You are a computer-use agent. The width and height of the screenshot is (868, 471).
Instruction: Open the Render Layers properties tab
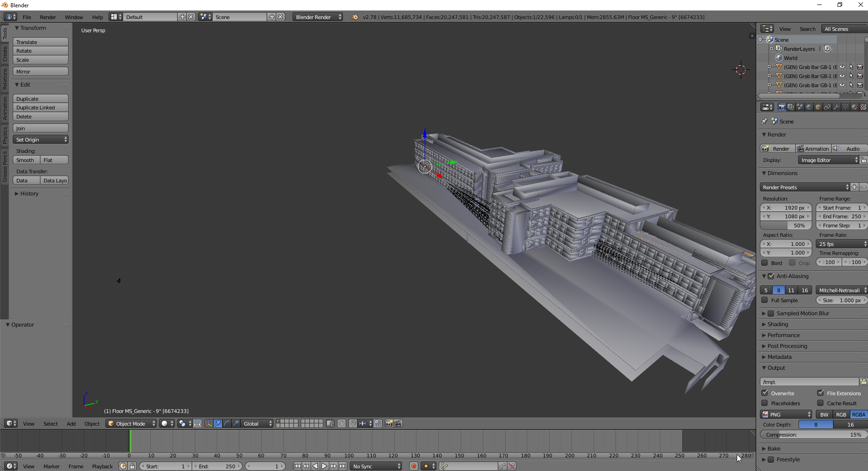pos(791,107)
